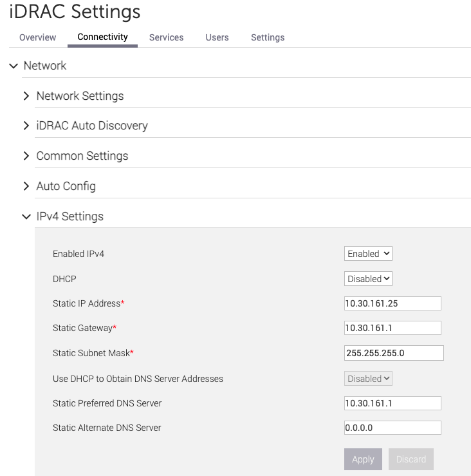This screenshot has width=471, height=476.
Task: Click the Static Subnet Mask label
Action: 91,353
